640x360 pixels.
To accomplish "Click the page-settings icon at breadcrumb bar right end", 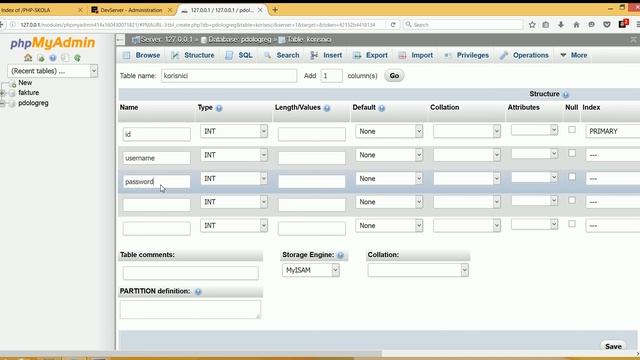I will (x=633, y=40).
